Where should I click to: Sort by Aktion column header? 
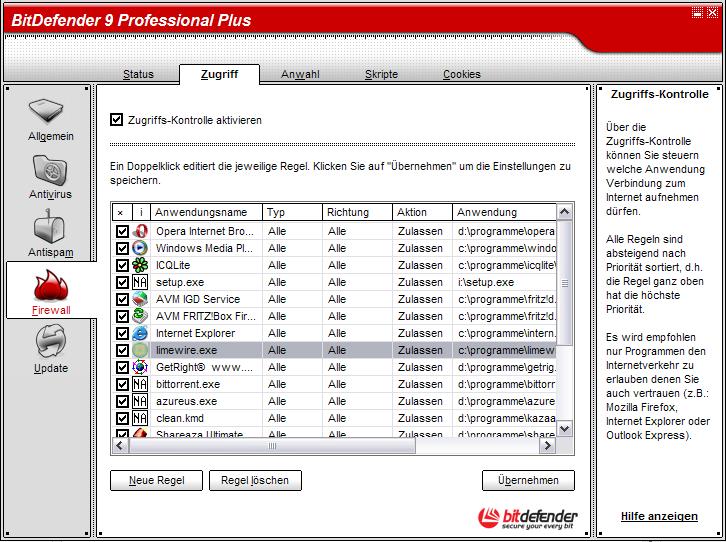422,212
